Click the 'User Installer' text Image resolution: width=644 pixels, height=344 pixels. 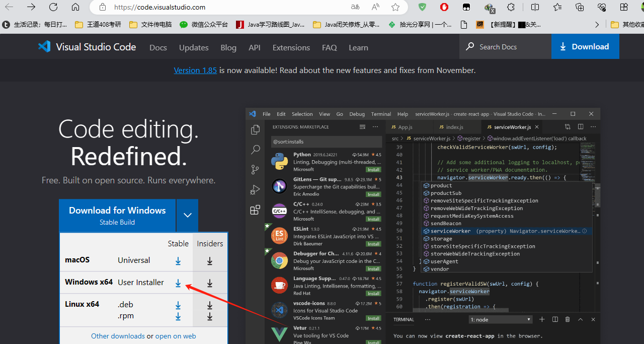141,283
